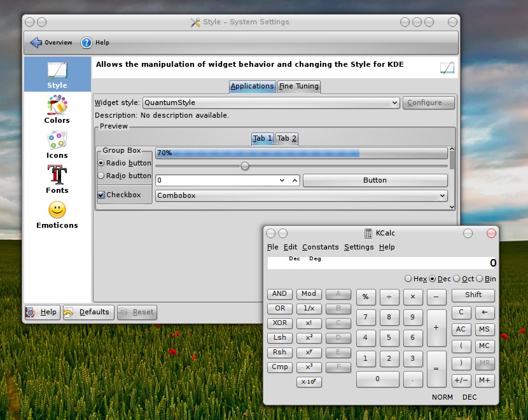528x420 pixels.
Task: Toggle the Shift key in KCalc
Action: click(x=473, y=295)
